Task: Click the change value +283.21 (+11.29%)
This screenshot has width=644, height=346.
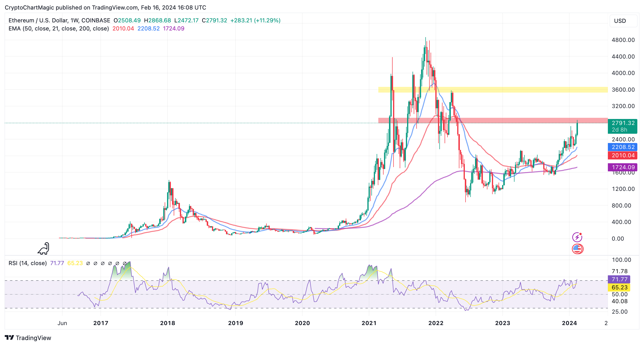Action: point(255,20)
